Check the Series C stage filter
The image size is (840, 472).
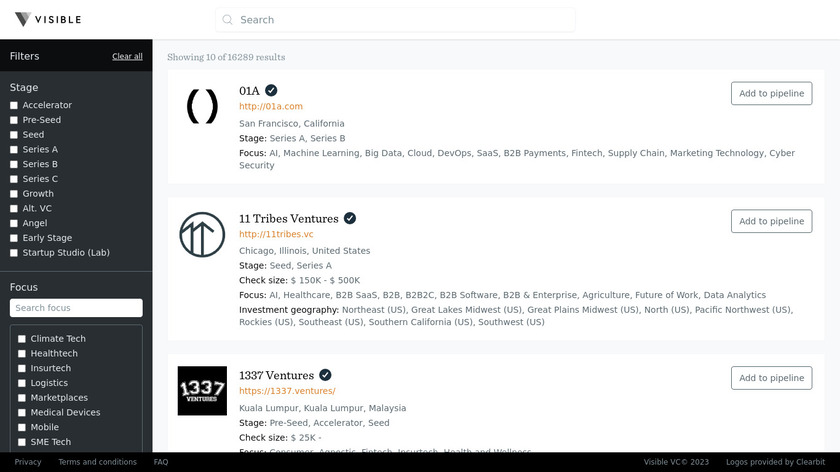pos(14,179)
